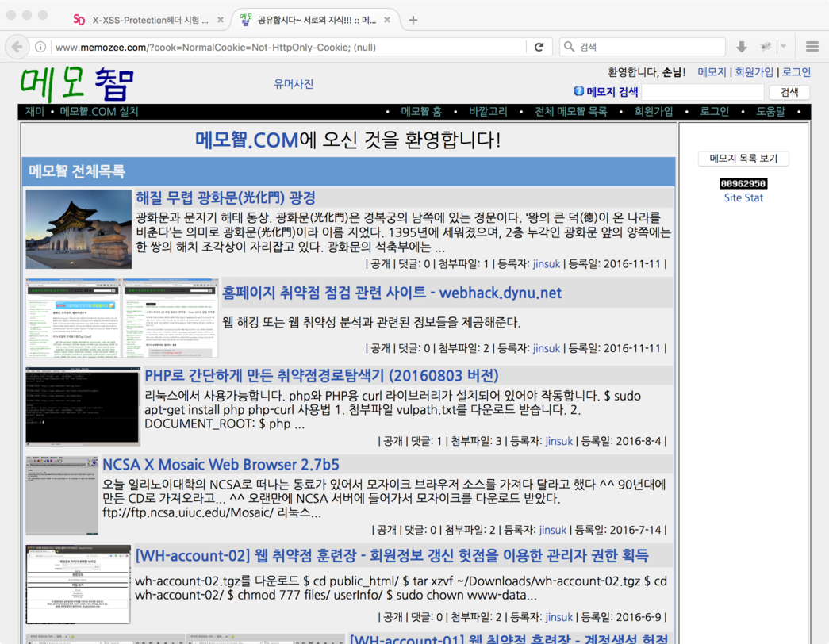The image size is (829, 644).
Task: Open the 메모지 link at top right
Action: (x=712, y=72)
